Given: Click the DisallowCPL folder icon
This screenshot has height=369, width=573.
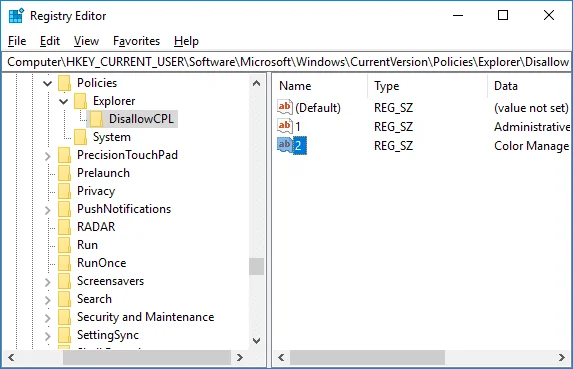Looking at the screenshot, I should pyautogui.click(x=96, y=119).
